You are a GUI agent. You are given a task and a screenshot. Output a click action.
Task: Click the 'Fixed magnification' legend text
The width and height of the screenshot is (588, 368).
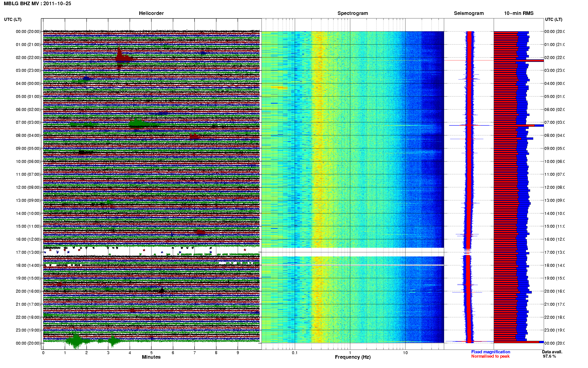click(491, 352)
